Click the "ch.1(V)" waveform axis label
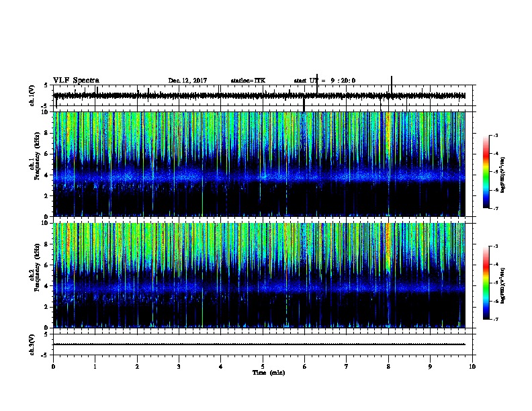Screen dimensions: 532x411 32,95
